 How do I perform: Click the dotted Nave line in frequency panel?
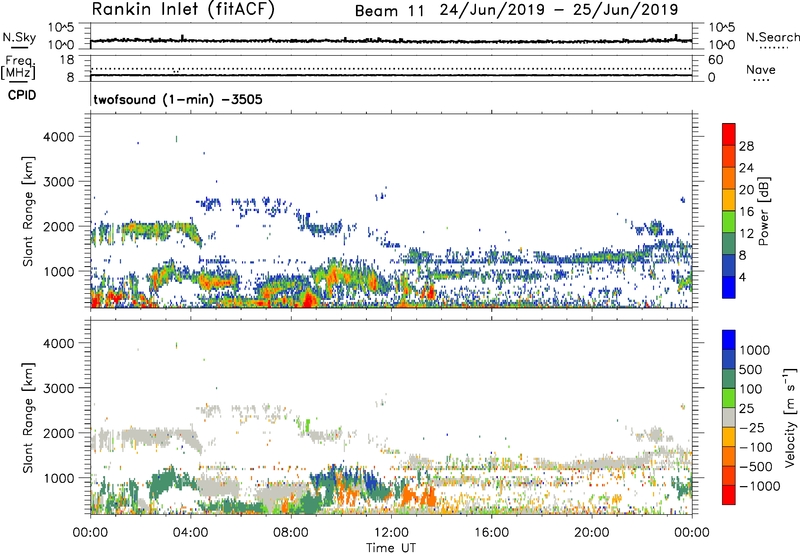pyautogui.click(x=391, y=68)
